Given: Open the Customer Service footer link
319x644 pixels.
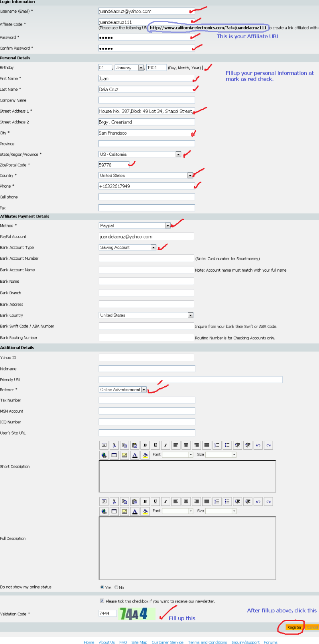Looking at the screenshot, I should pyautogui.click(x=167, y=642).
